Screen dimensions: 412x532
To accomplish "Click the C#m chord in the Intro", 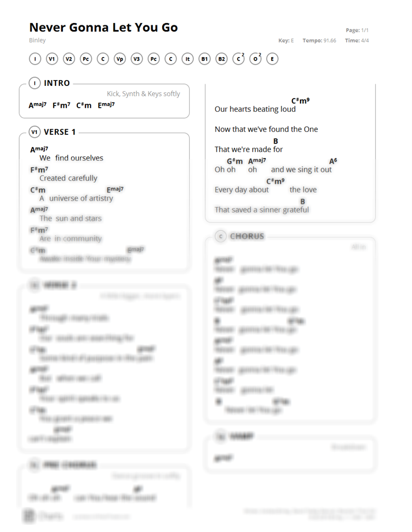I will tap(84, 105).
